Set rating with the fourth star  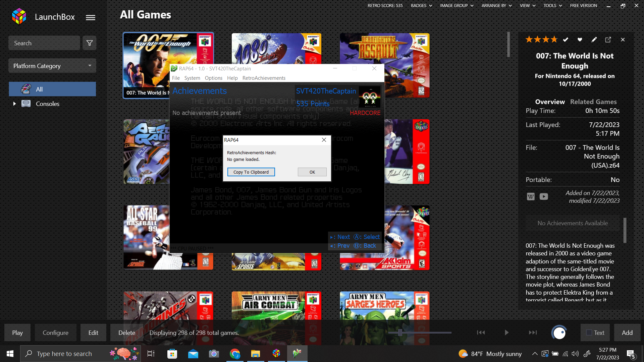(x=554, y=40)
